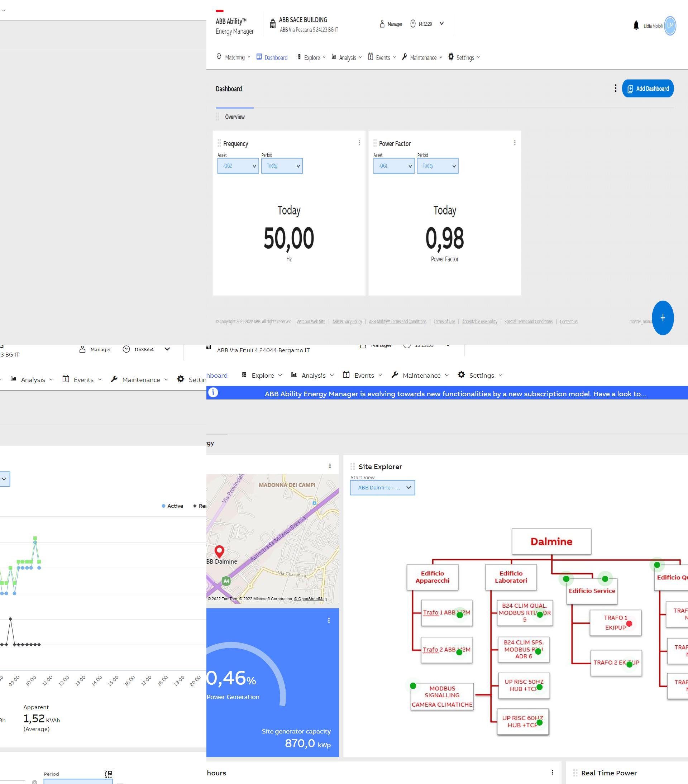Viewport: 688px width, 784px height.
Task: Open the Power Generation card kebab menu
Action: [x=329, y=620]
